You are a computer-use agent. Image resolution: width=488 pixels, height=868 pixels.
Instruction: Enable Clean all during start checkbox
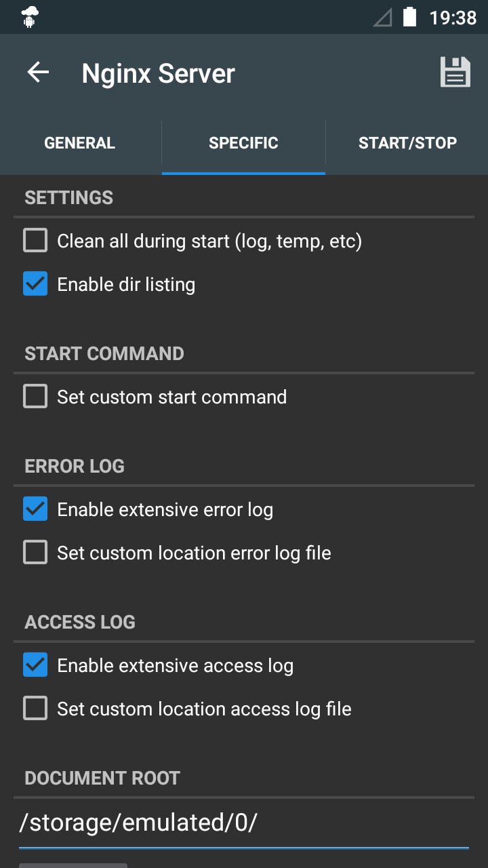point(35,240)
